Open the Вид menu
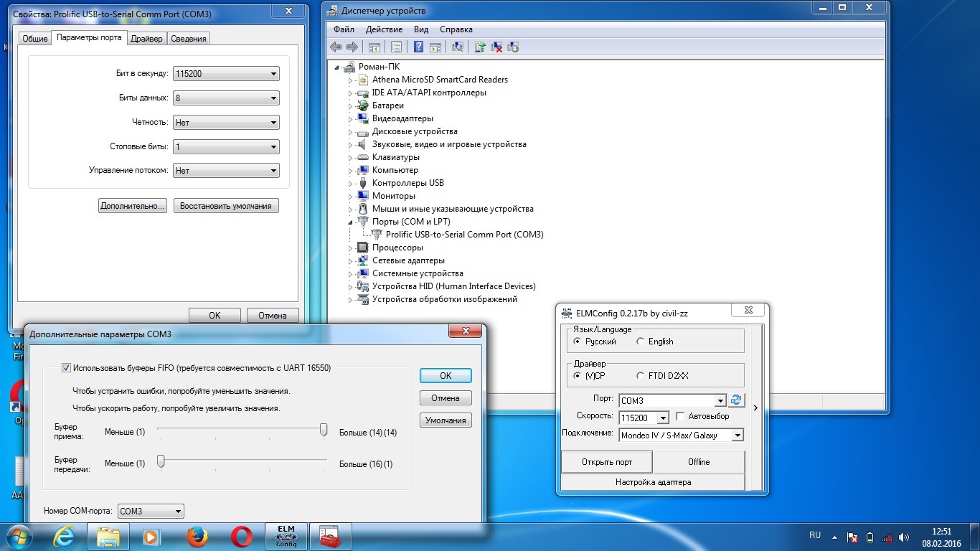 coord(421,29)
